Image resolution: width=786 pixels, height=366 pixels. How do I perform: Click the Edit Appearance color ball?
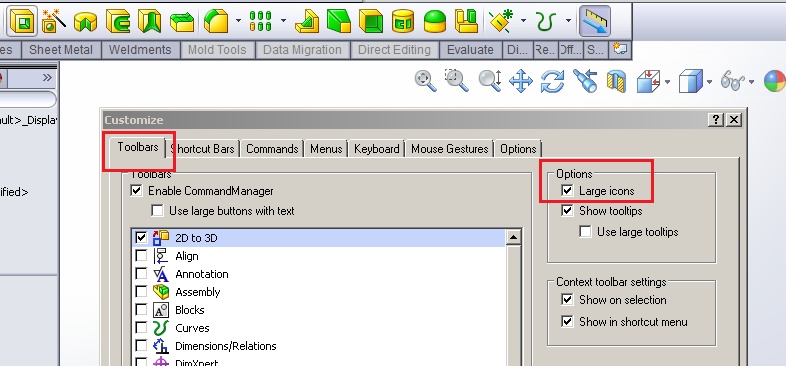[775, 81]
